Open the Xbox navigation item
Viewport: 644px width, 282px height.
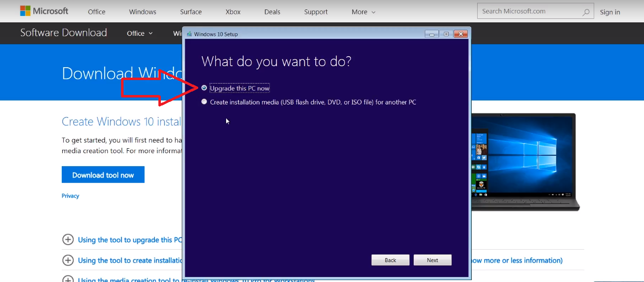pos(233,12)
